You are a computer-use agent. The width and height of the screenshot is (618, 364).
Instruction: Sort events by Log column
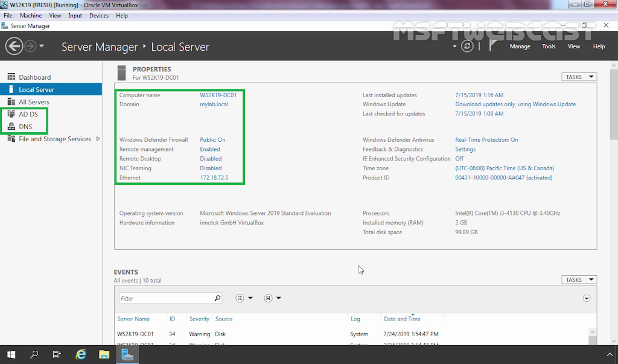coord(355,319)
